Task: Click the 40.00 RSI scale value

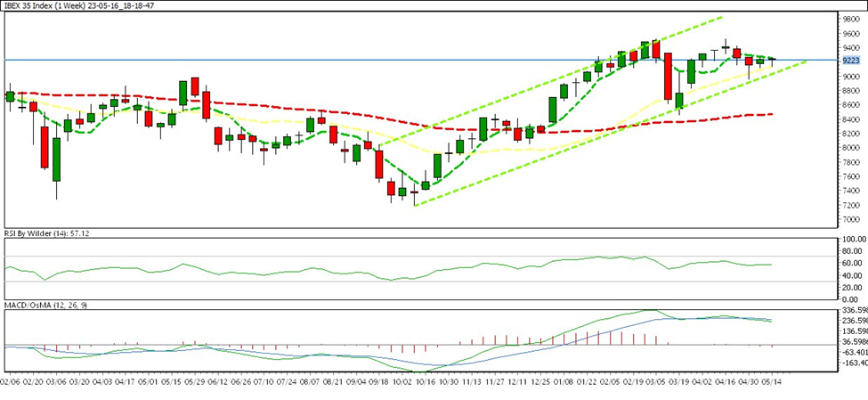Action: click(853, 275)
